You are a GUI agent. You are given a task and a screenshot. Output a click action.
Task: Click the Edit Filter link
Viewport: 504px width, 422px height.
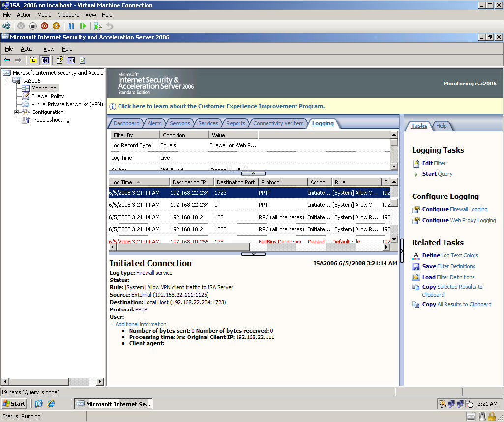pyautogui.click(x=434, y=163)
